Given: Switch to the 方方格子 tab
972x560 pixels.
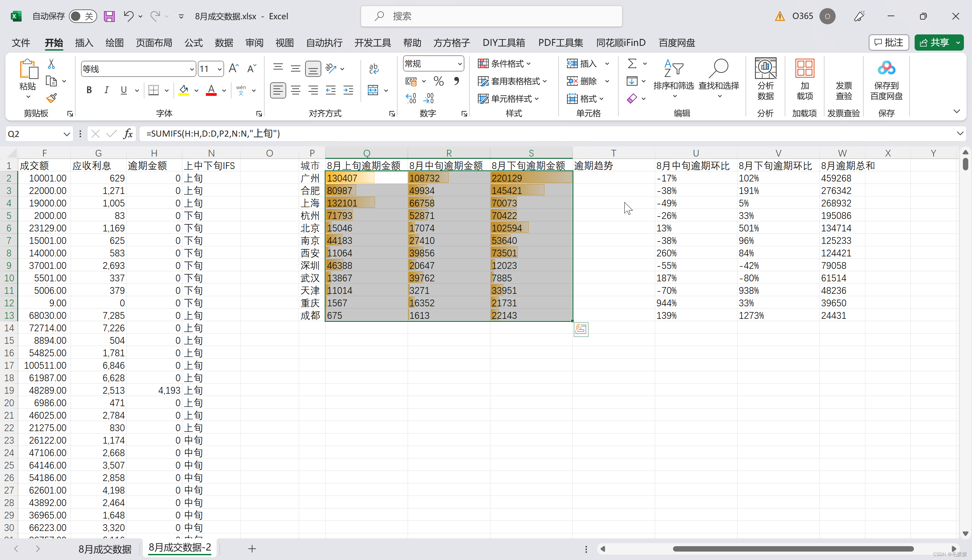Looking at the screenshot, I should pyautogui.click(x=452, y=43).
